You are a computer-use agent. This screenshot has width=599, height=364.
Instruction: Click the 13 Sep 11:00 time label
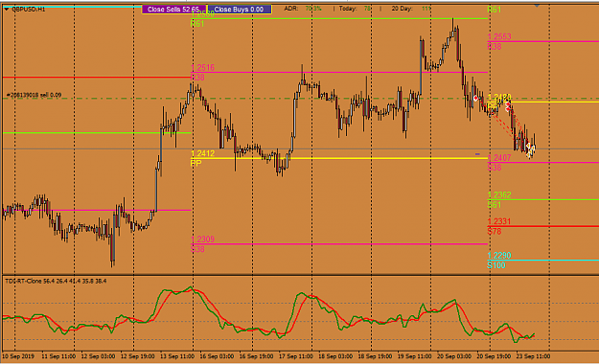(x=177, y=356)
